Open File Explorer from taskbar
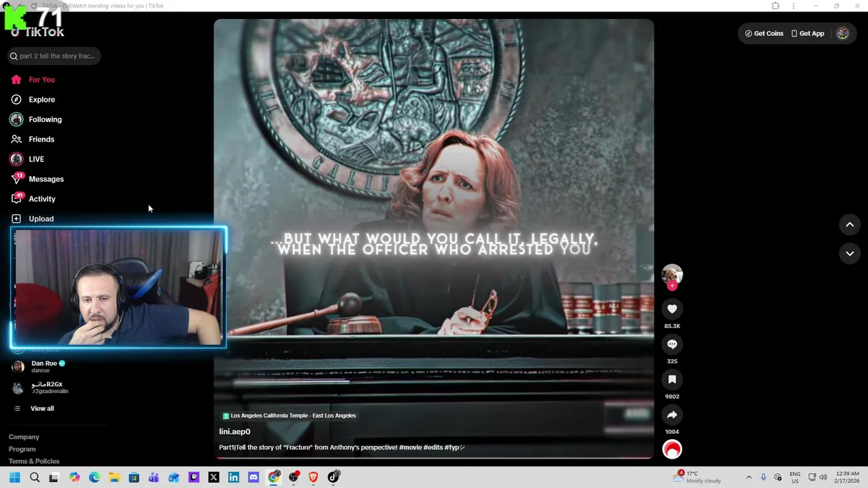 pyautogui.click(x=114, y=477)
